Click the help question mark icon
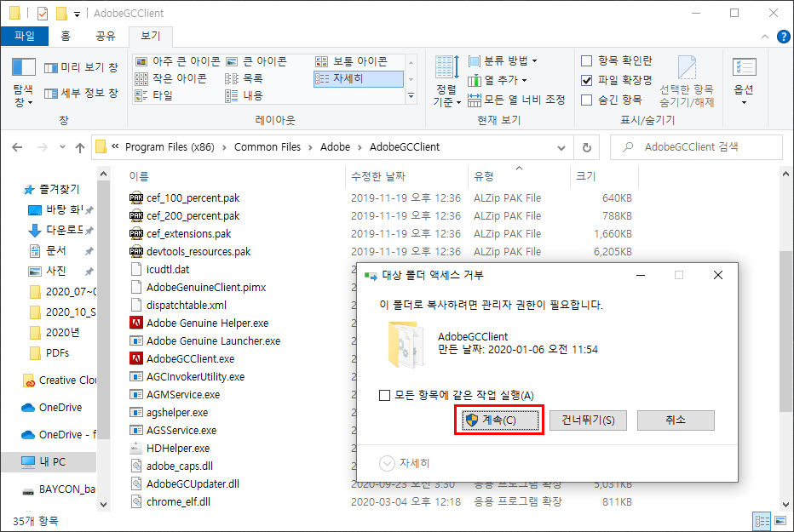Screen dimensions: 794x532 click(x=784, y=37)
